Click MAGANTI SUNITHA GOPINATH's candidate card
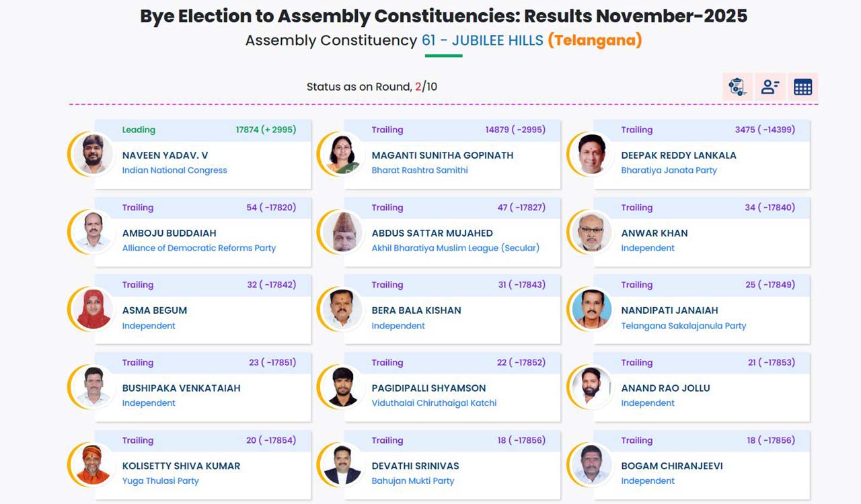 pyautogui.click(x=449, y=154)
